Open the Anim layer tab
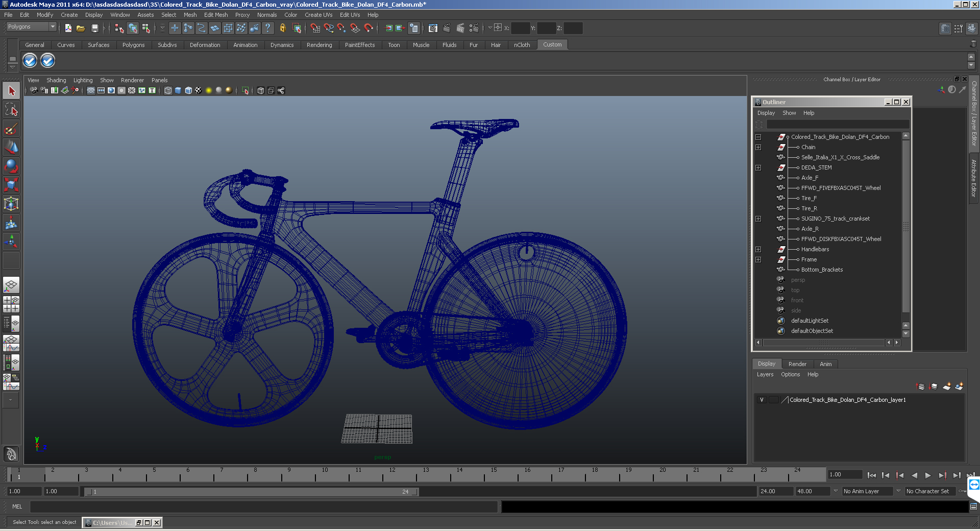 [x=826, y=364]
